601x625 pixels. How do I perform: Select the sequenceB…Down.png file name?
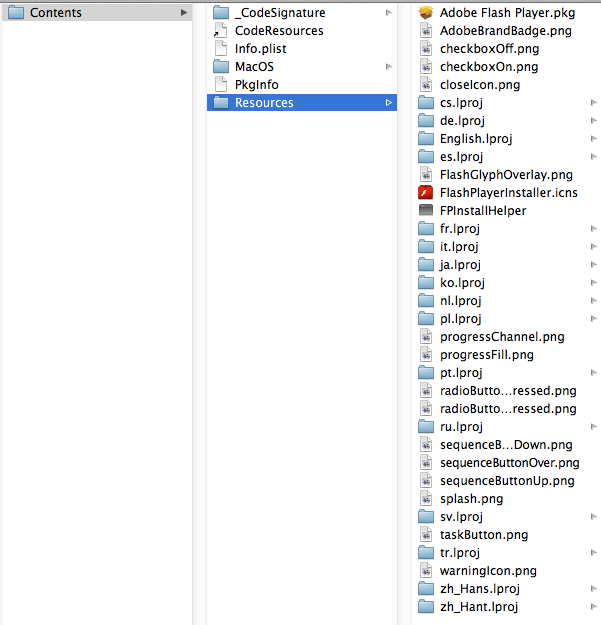506,445
